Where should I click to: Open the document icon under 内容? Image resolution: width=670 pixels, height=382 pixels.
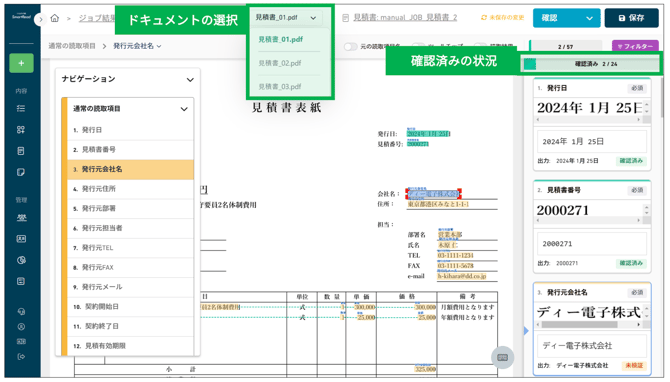pos(21,151)
